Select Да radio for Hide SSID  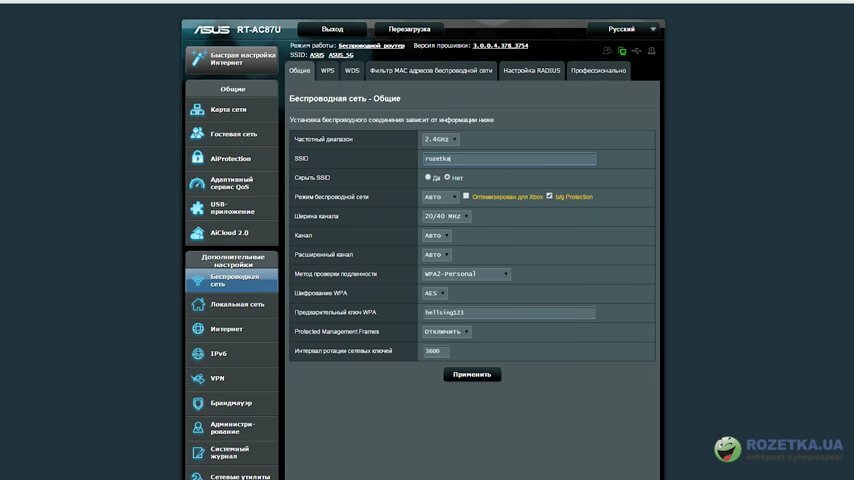428,177
